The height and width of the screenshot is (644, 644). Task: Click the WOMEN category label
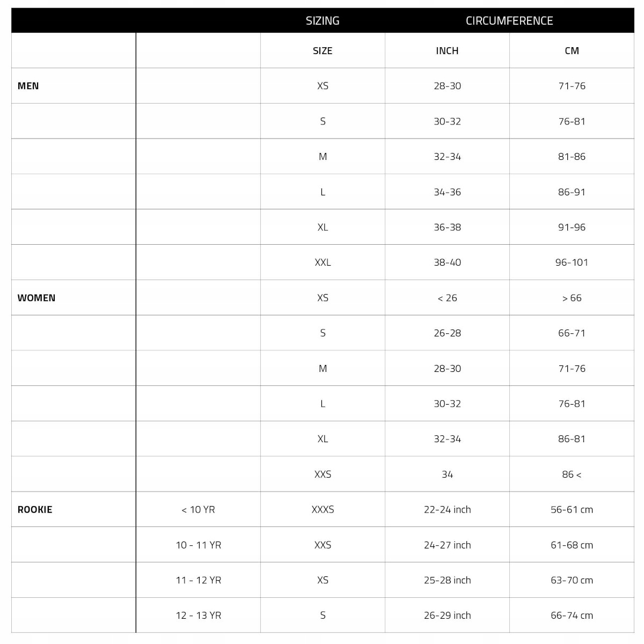tap(36, 298)
